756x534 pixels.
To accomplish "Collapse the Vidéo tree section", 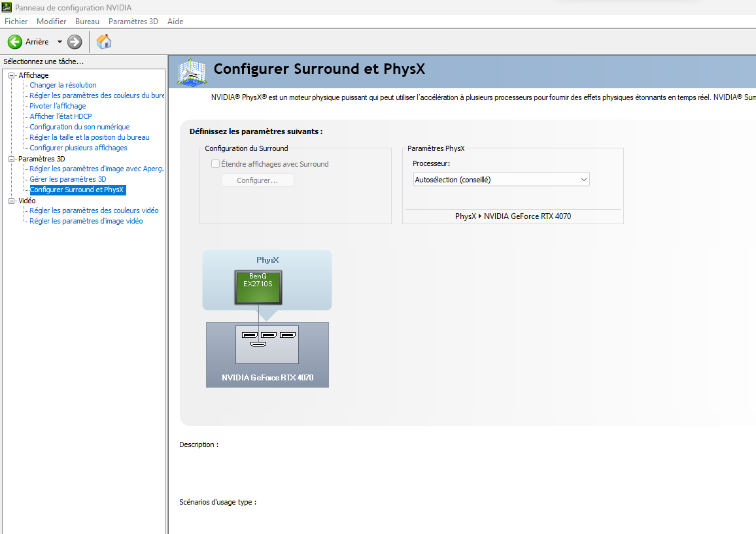I will tap(11, 201).
